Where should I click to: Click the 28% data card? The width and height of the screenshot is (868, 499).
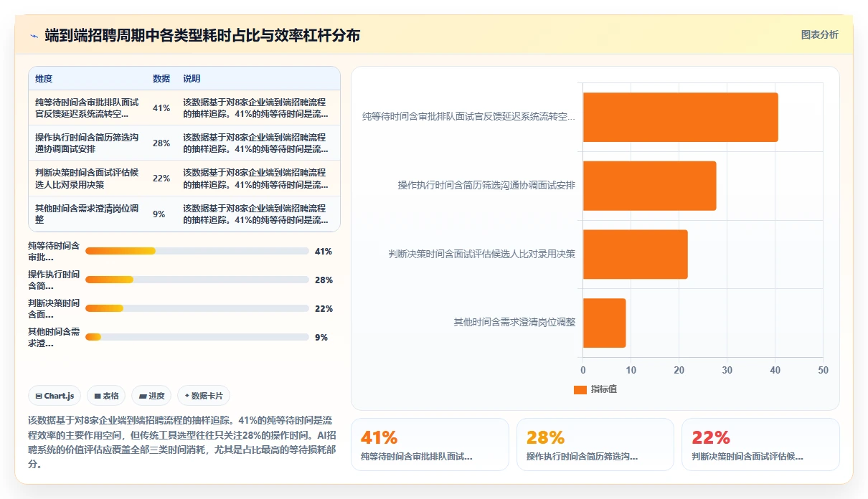click(595, 445)
